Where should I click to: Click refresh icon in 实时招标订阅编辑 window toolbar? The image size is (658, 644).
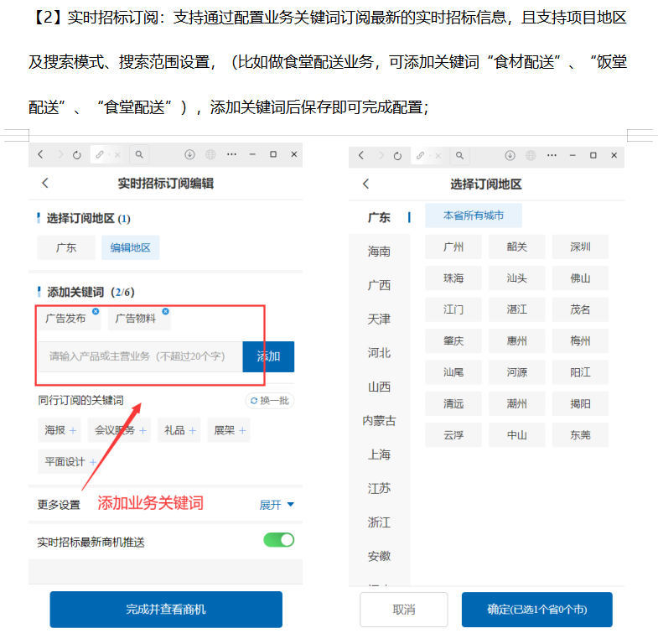[76, 155]
